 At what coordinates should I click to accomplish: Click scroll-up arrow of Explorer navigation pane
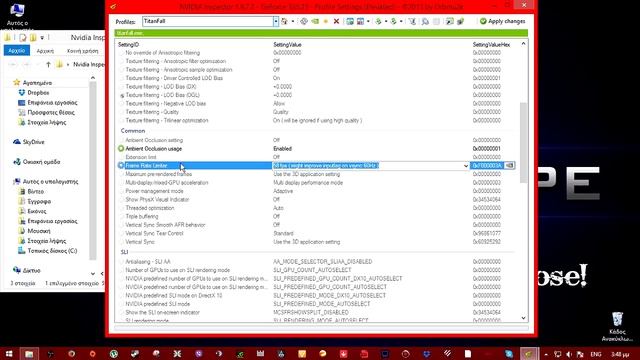[x=93, y=78]
